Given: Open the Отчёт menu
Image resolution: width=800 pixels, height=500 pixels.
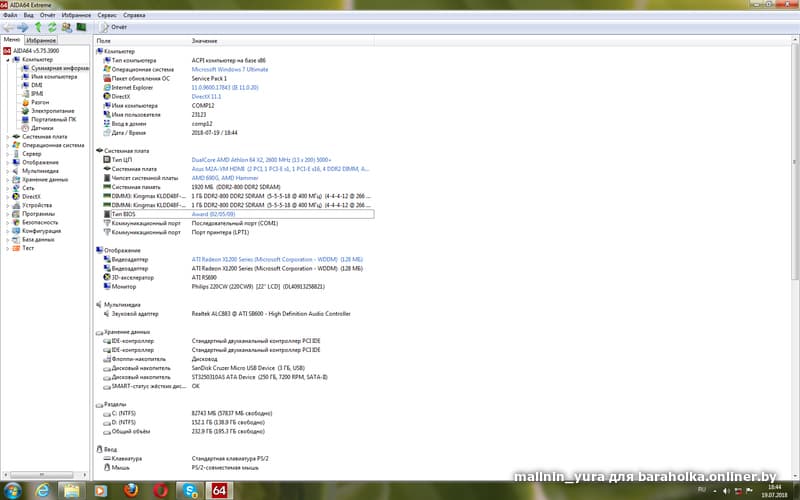Looking at the screenshot, I should coord(47,15).
